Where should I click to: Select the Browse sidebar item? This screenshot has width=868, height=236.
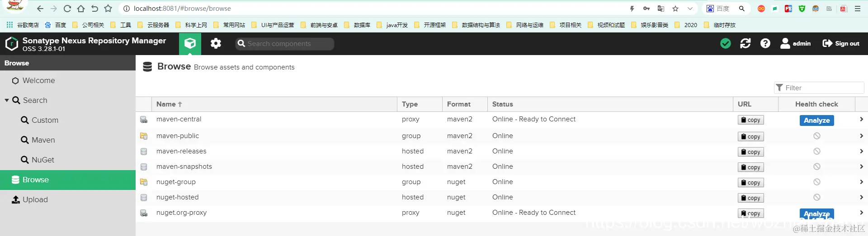[68, 180]
